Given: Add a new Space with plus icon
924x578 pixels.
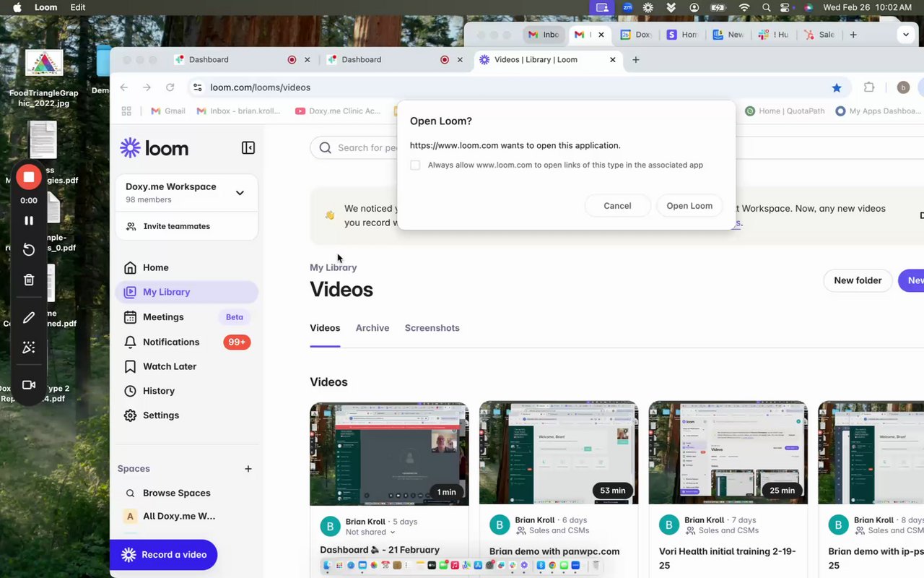Looking at the screenshot, I should [248, 469].
